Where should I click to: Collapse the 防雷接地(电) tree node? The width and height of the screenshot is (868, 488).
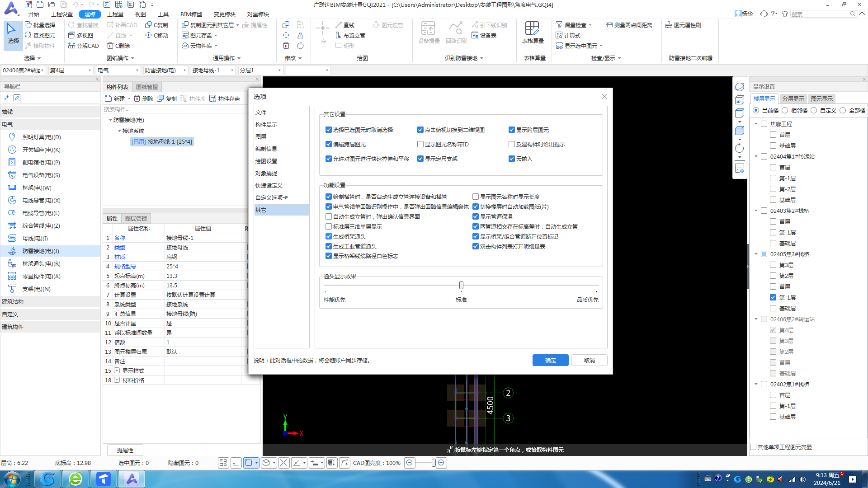click(110, 120)
